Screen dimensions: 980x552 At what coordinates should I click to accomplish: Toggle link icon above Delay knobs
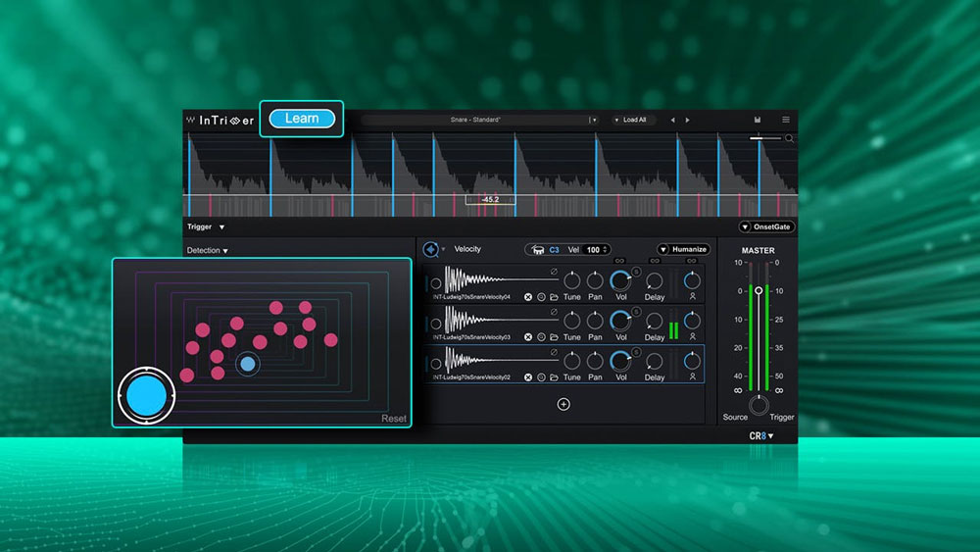(x=655, y=261)
